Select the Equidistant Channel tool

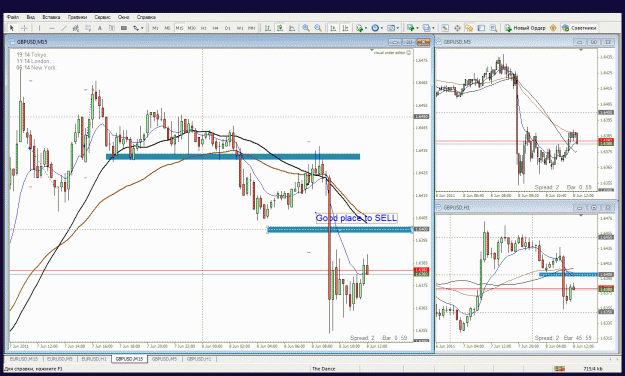tap(75, 28)
